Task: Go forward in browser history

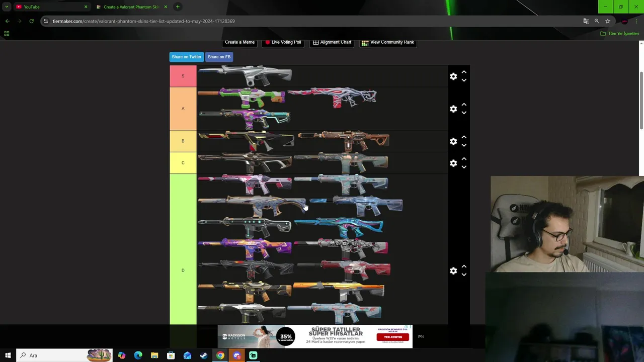Action: [19, 21]
